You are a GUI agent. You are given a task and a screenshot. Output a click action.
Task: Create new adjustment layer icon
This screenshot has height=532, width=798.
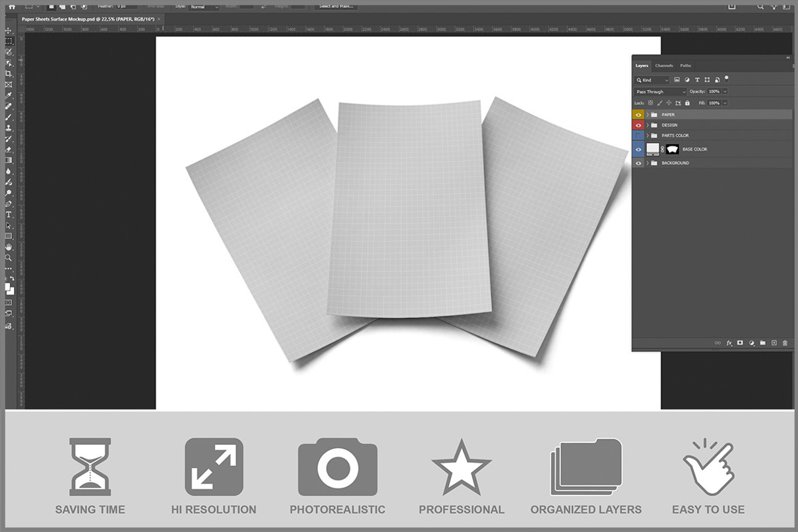pos(751,343)
